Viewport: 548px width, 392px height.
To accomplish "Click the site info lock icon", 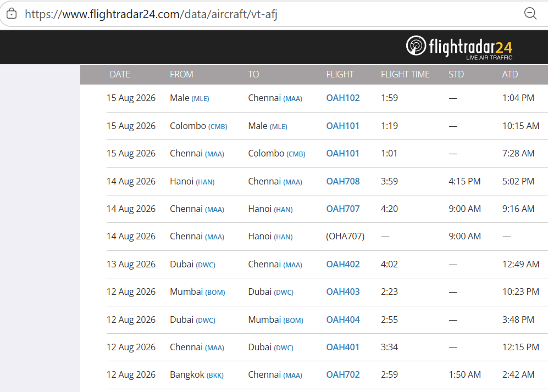I will (12, 14).
